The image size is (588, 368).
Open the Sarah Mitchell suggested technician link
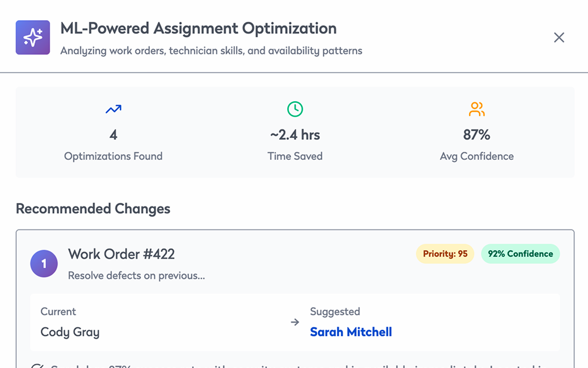point(351,332)
